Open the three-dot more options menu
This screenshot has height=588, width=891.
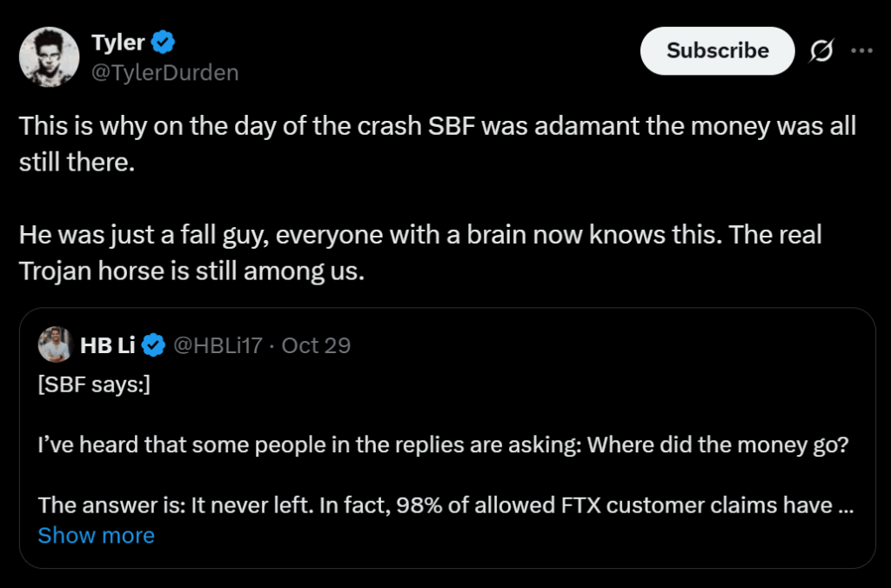[x=861, y=51]
